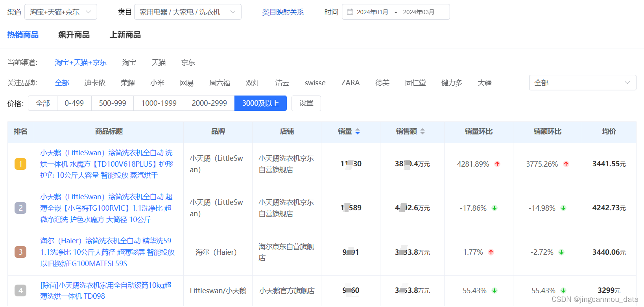
Task: Filter by brand 小米
Action: [157, 83]
